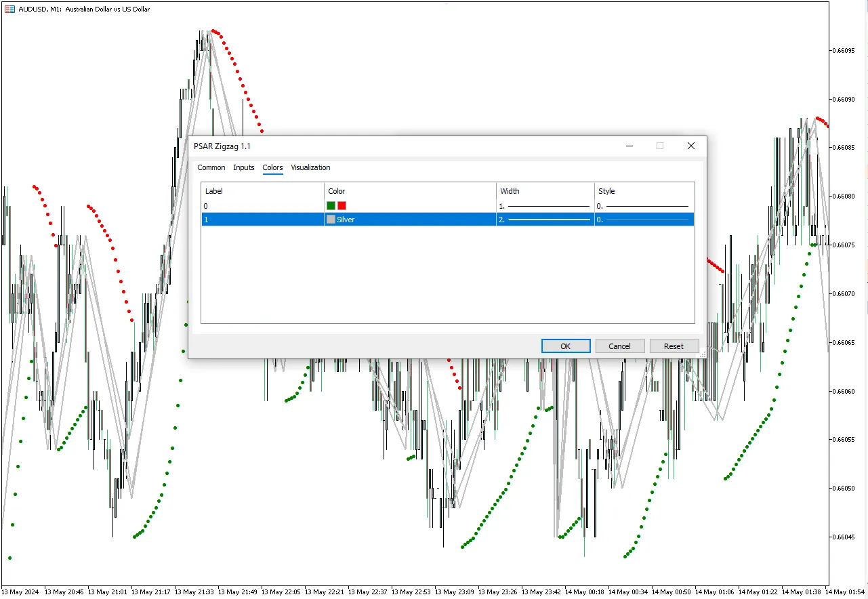Click the dialog resize grip corner
The image size is (868, 599).
(x=702, y=354)
